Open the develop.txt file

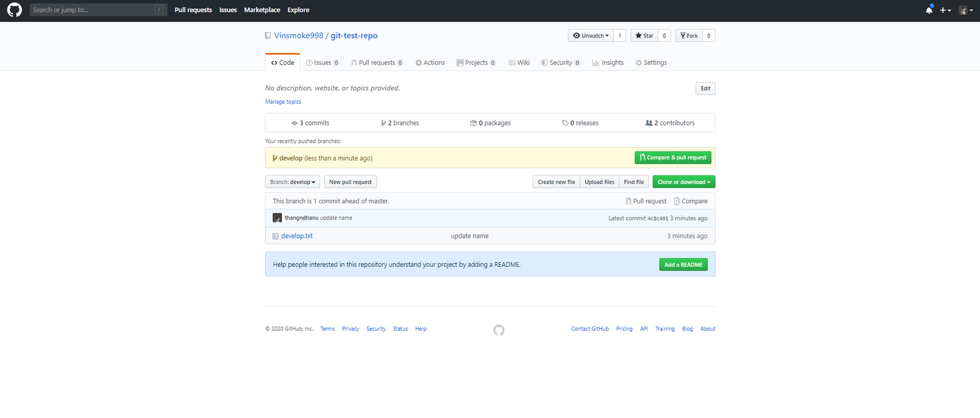(296, 236)
